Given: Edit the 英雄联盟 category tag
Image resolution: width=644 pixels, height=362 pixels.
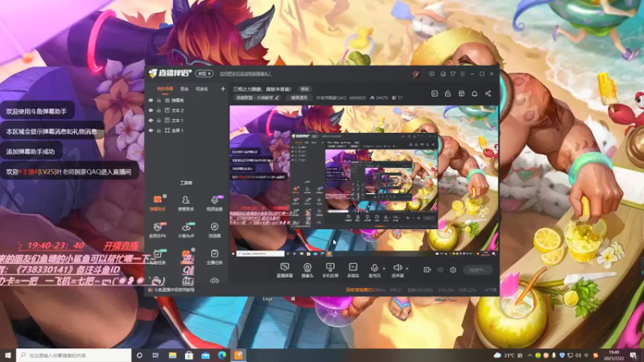Looking at the screenshot, I should coord(258,97).
